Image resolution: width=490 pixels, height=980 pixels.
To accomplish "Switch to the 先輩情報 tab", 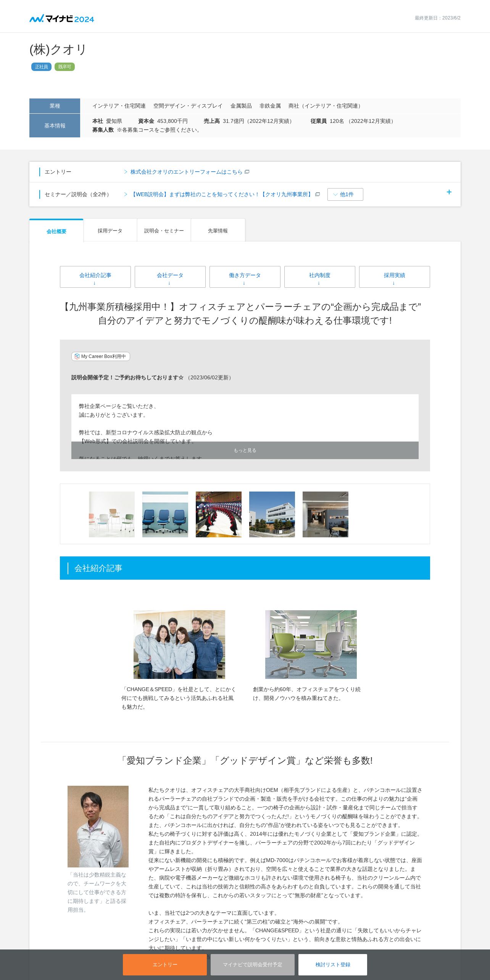I will [x=218, y=230].
